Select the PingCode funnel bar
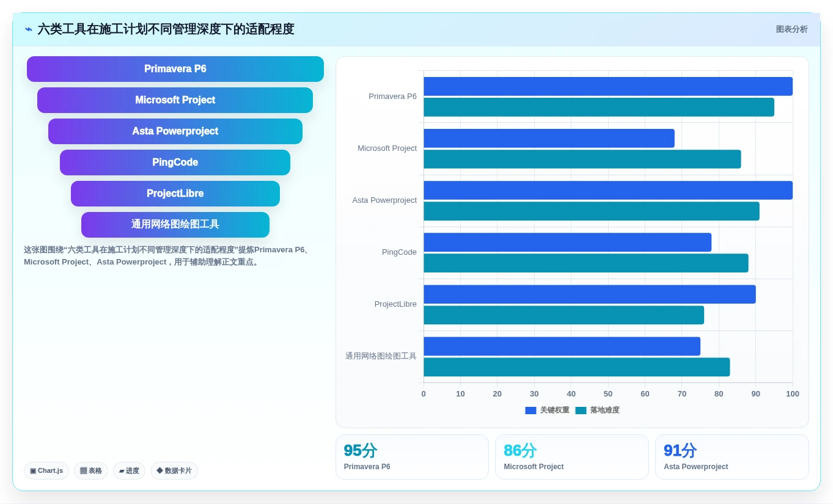833x504 pixels. pos(175,163)
